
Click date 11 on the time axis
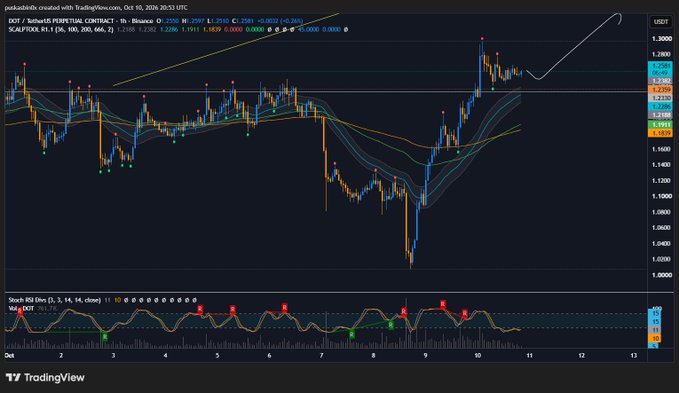[x=529, y=355]
